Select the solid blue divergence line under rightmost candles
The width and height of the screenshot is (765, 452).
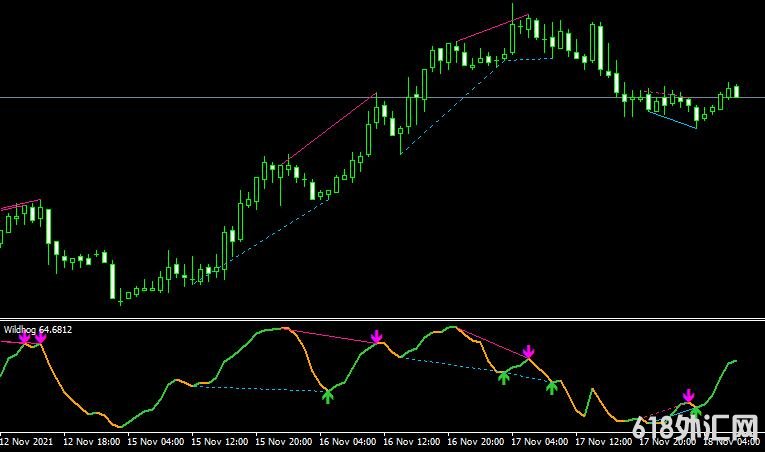(672, 120)
